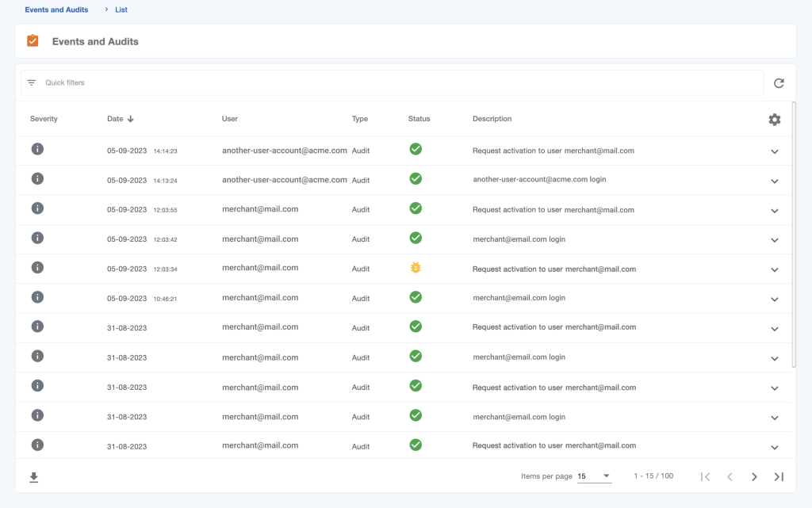Click the quick filters funnel icon

pos(31,82)
